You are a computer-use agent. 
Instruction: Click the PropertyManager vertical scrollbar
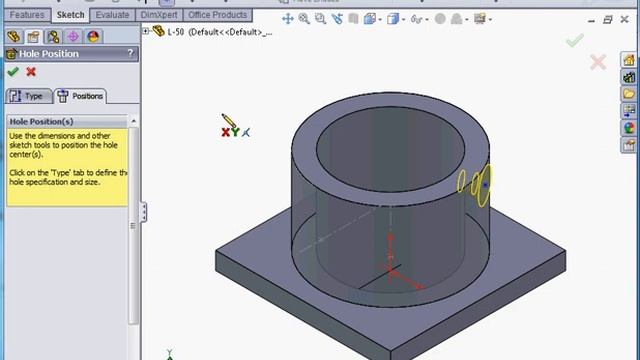click(133, 225)
